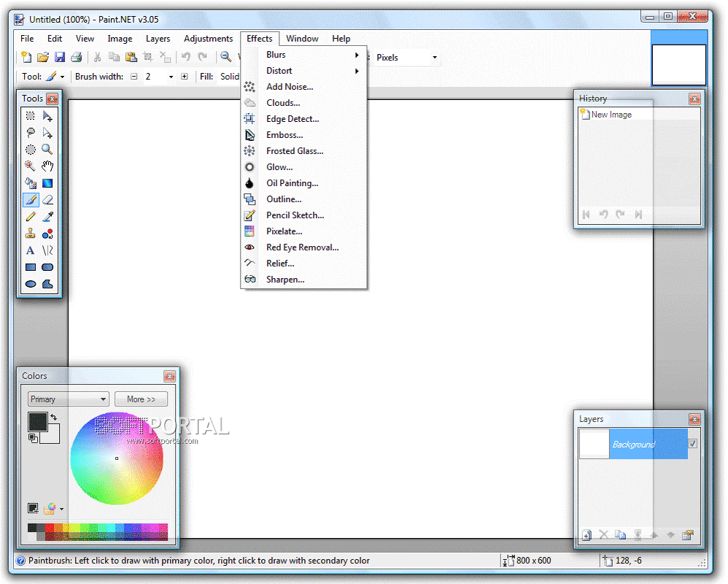The height and width of the screenshot is (584, 728).
Task: Click the Undo toolbar icon
Action: click(186, 57)
